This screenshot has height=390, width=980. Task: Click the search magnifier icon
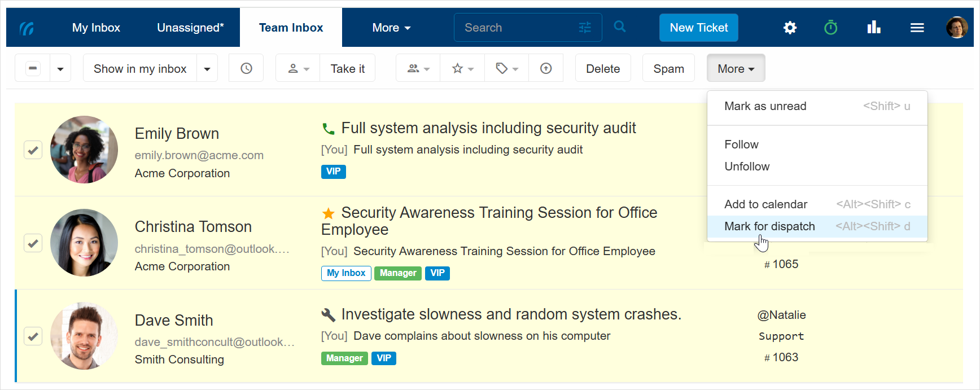pos(620,27)
